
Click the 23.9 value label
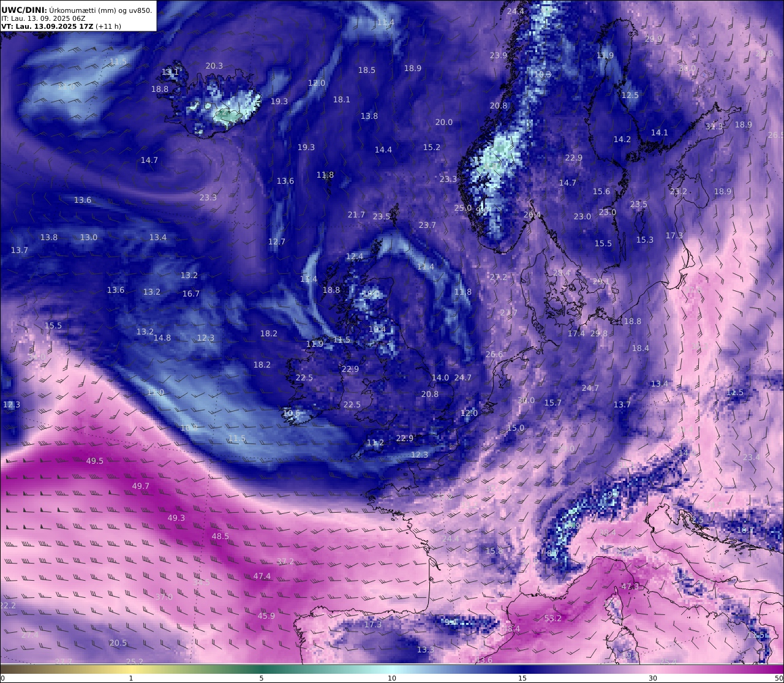point(499,55)
